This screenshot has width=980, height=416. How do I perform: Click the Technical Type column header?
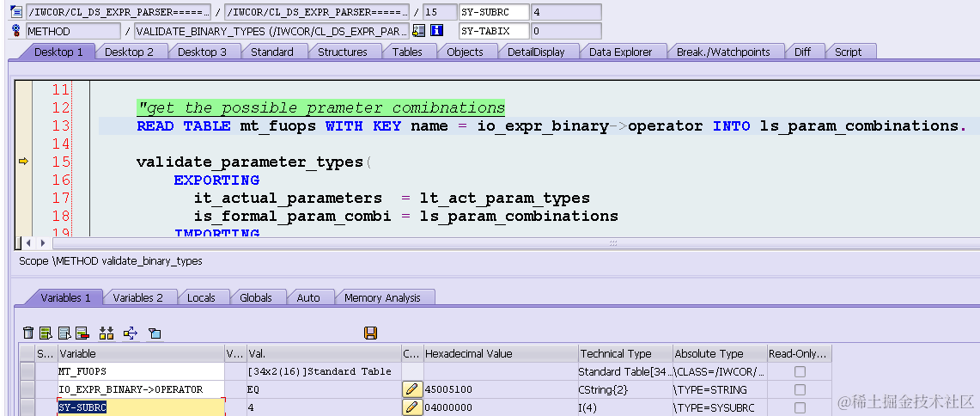point(625,353)
